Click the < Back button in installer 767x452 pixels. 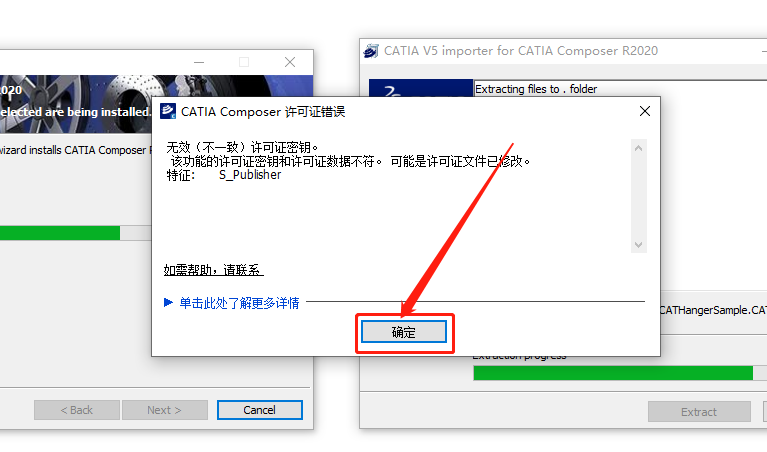pos(77,410)
